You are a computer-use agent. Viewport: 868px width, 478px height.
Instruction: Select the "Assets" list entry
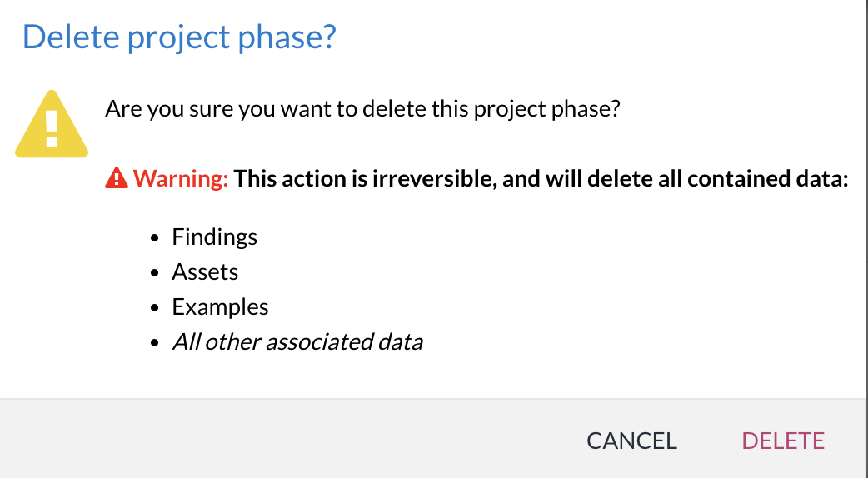[x=205, y=272]
